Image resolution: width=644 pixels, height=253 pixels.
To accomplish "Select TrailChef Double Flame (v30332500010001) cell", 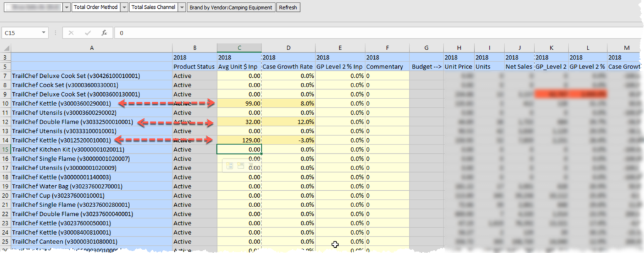I will click(92, 122).
